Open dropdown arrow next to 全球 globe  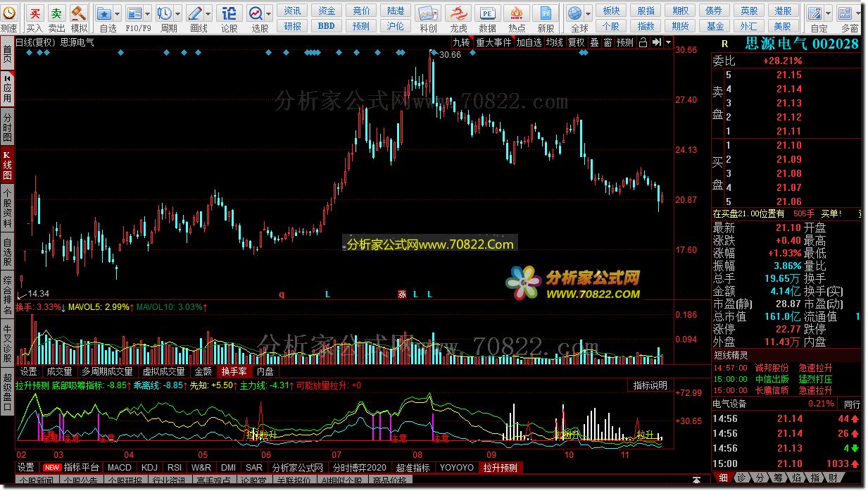(589, 13)
